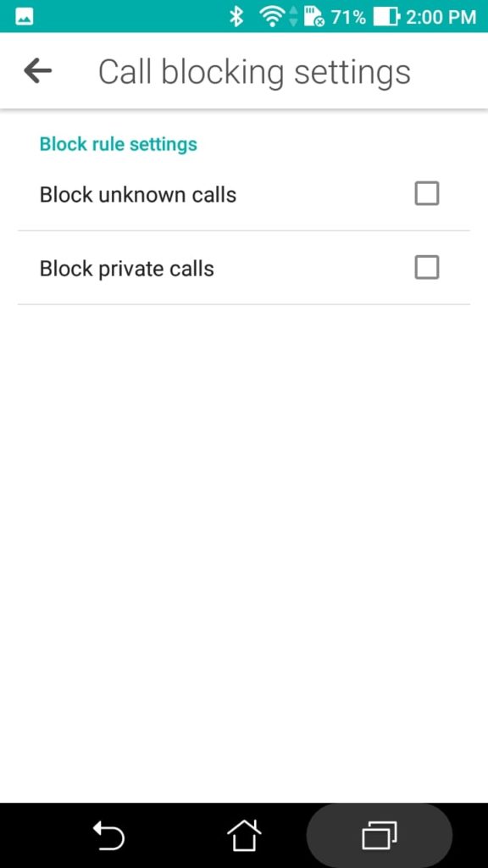The height and width of the screenshot is (868, 488).
Task: Tap the Wi-Fi signal status icon
Action: point(272,17)
